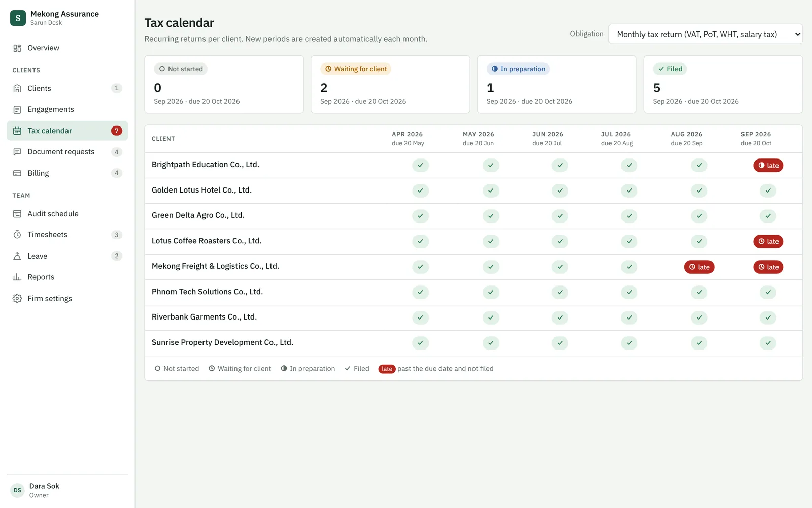Click the Not started status pill
The width and height of the screenshot is (812, 508).
click(x=181, y=69)
